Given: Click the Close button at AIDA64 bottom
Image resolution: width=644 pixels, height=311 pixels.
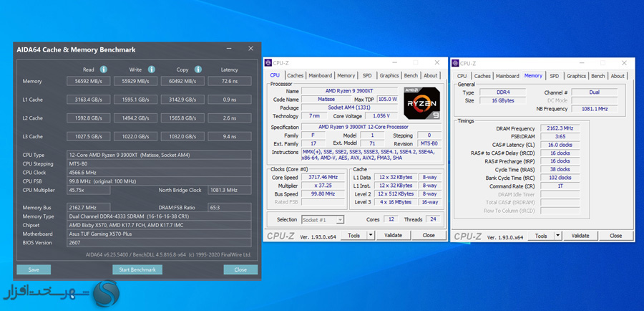Looking at the screenshot, I should [x=240, y=269].
